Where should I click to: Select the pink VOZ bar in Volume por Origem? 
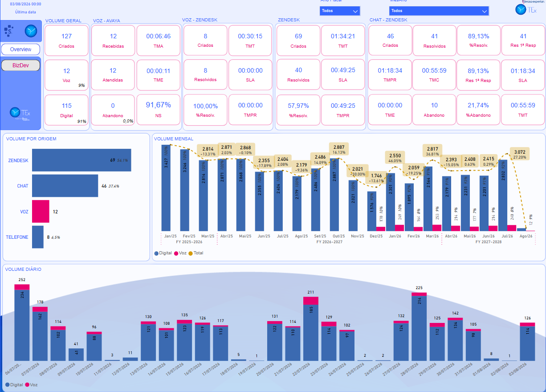click(x=41, y=212)
